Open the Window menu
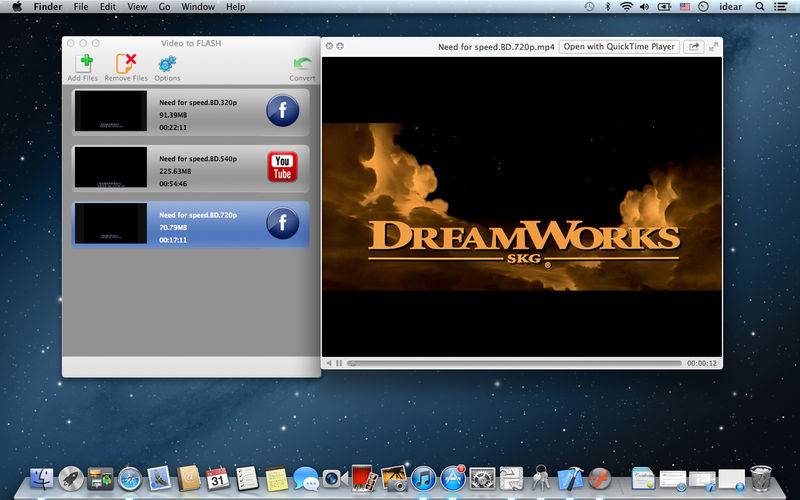Viewport: 800px width, 500px height. tap(198, 7)
